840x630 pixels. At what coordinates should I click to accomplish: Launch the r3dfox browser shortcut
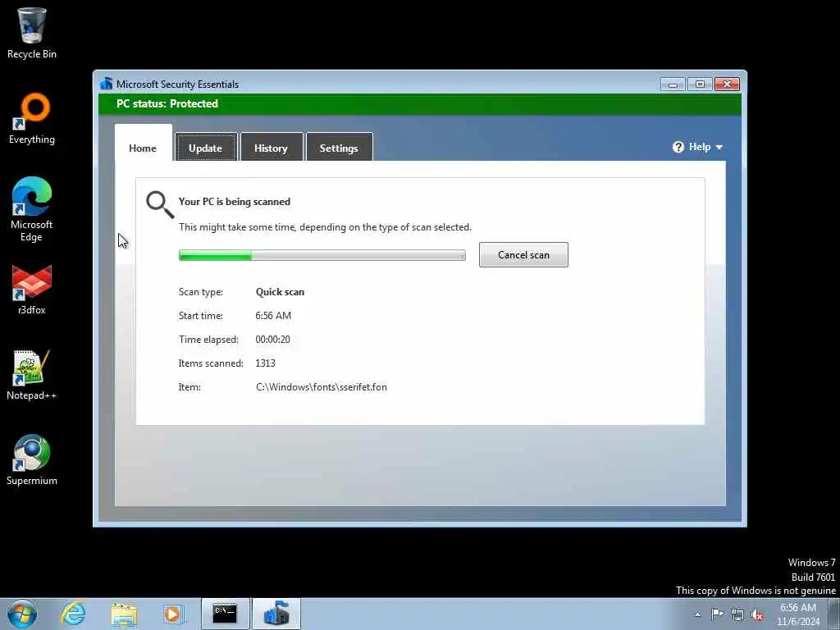[32, 290]
